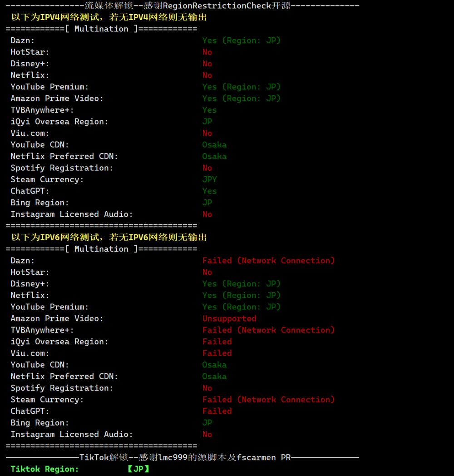Select IPV4 Steam Currency value 'JPY'
This screenshot has height=476, width=454.
pos(210,180)
